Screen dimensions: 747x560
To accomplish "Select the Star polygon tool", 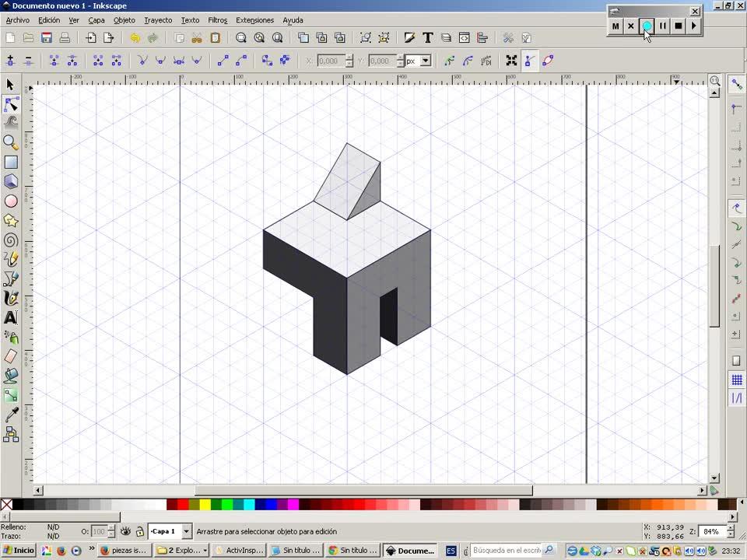I will coord(11,221).
